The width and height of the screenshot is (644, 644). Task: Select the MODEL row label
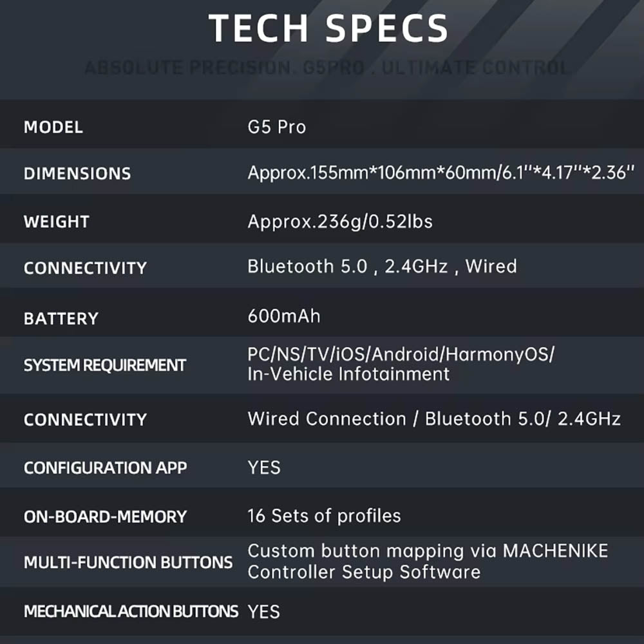coord(53,127)
